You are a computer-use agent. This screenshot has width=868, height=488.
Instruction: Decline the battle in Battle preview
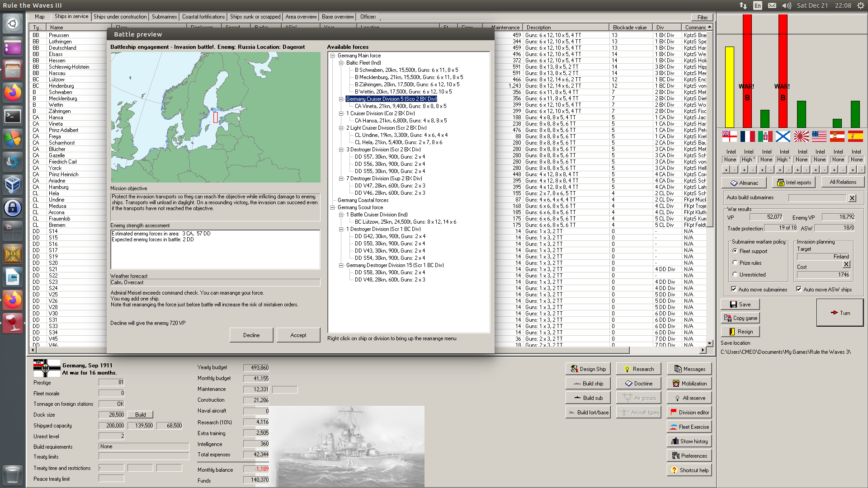pos(251,335)
